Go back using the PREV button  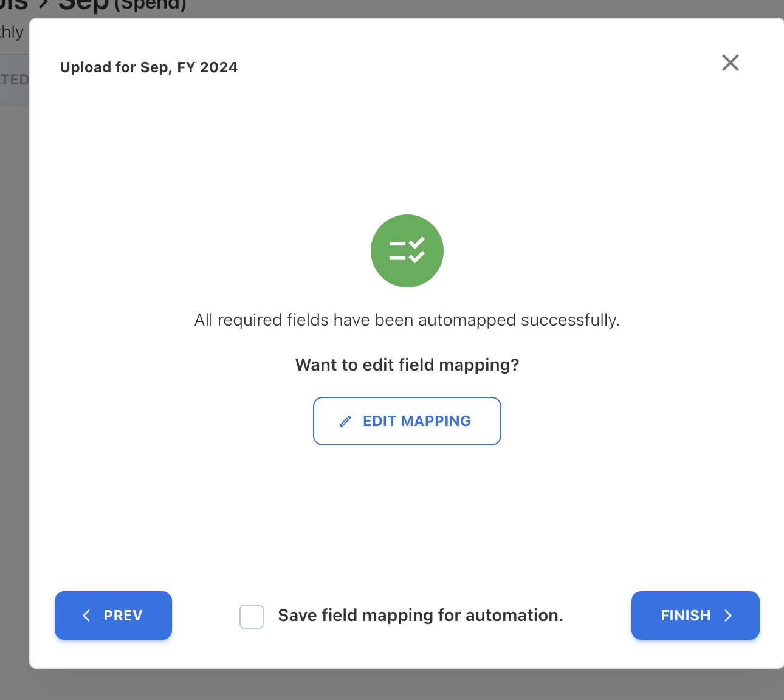[114, 616]
